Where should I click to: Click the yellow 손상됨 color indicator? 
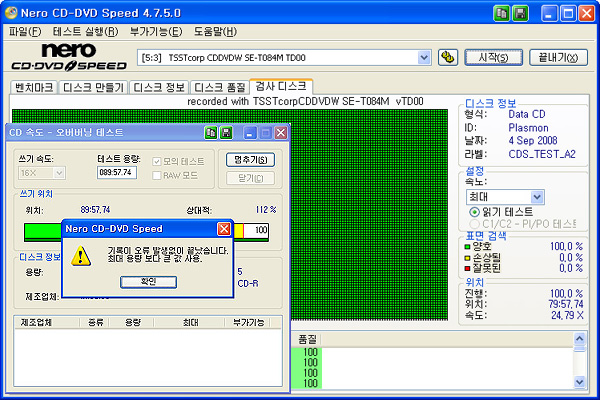[467, 258]
